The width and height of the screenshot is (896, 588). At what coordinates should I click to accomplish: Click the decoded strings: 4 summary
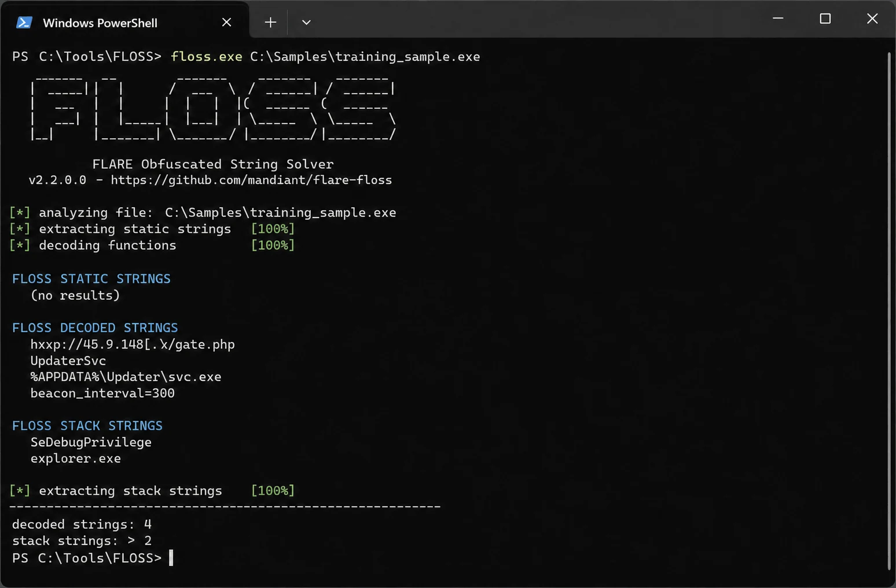tap(82, 524)
